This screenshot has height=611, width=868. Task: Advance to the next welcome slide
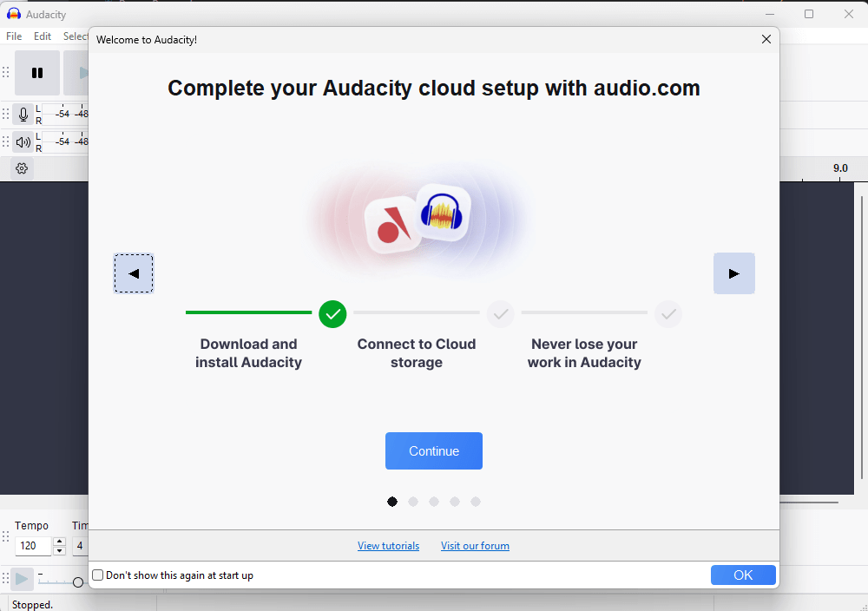pyautogui.click(x=733, y=273)
